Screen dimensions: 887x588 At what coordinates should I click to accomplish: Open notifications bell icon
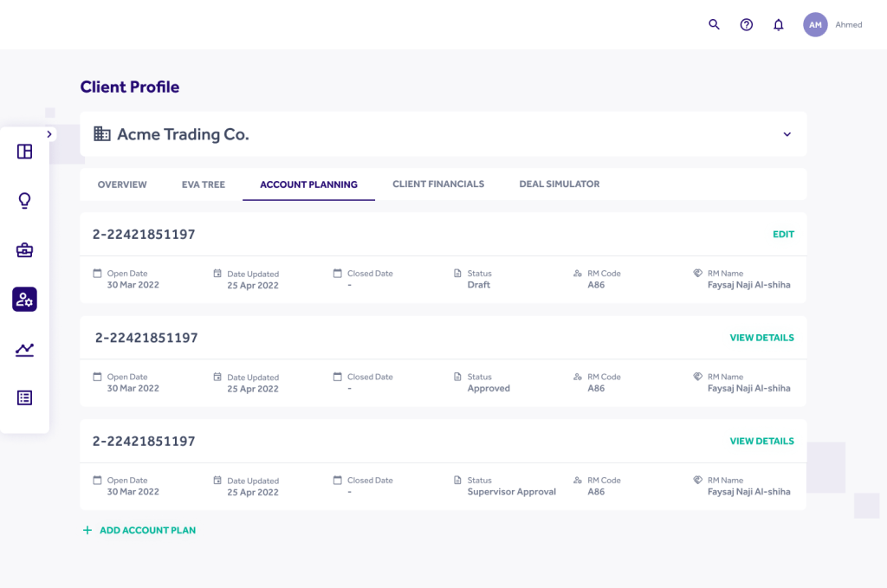click(x=778, y=25)
